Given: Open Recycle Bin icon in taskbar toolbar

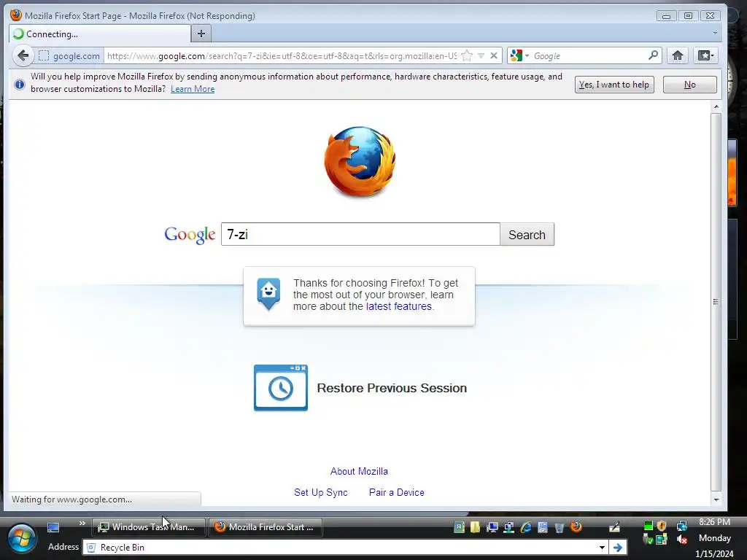Looking at the screenshot, I should point(560,526).
